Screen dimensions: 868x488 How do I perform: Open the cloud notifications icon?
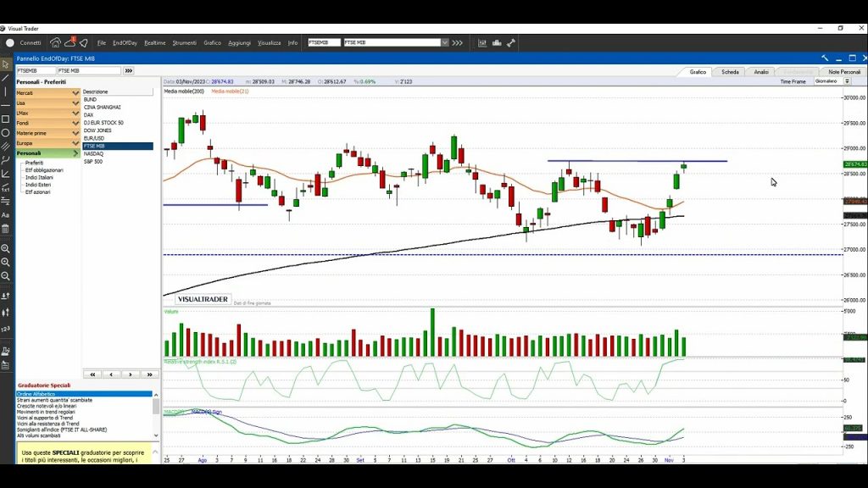70,42
